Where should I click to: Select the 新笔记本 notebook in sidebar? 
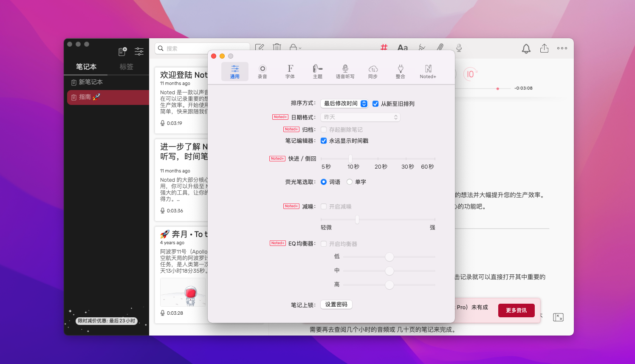tap(90, 82)
